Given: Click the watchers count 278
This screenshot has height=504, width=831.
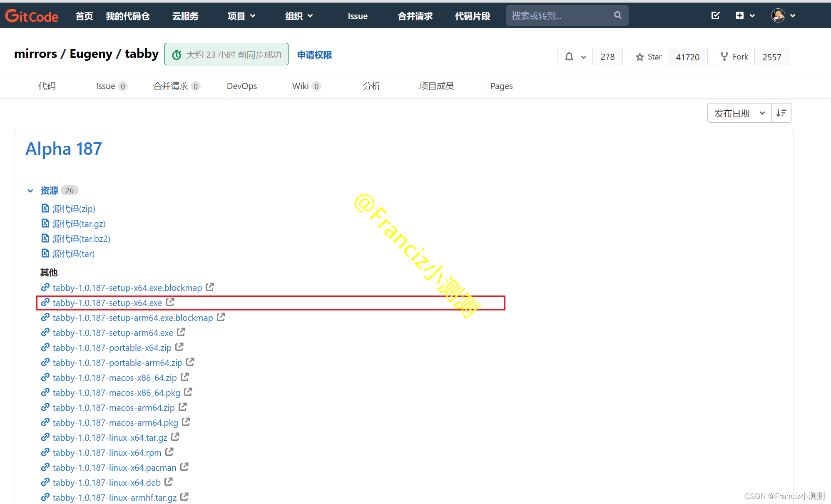Looking at the screenshot, I should point(607,57).
